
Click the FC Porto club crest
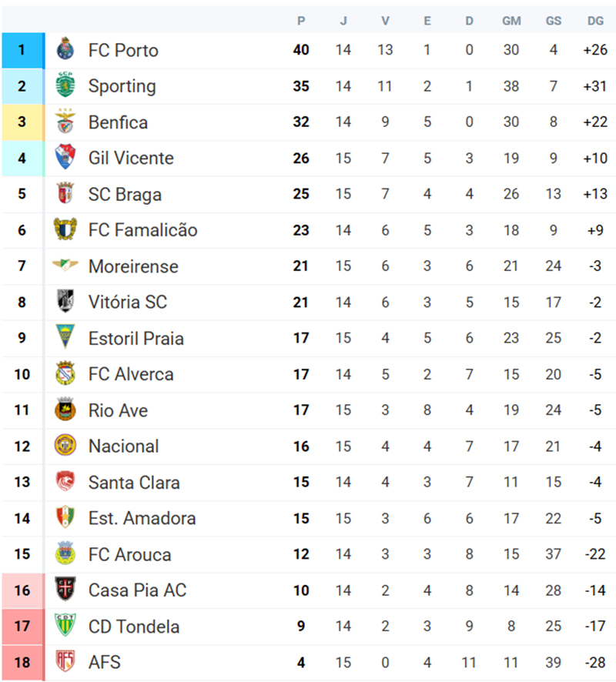click(x=65, y=50)
